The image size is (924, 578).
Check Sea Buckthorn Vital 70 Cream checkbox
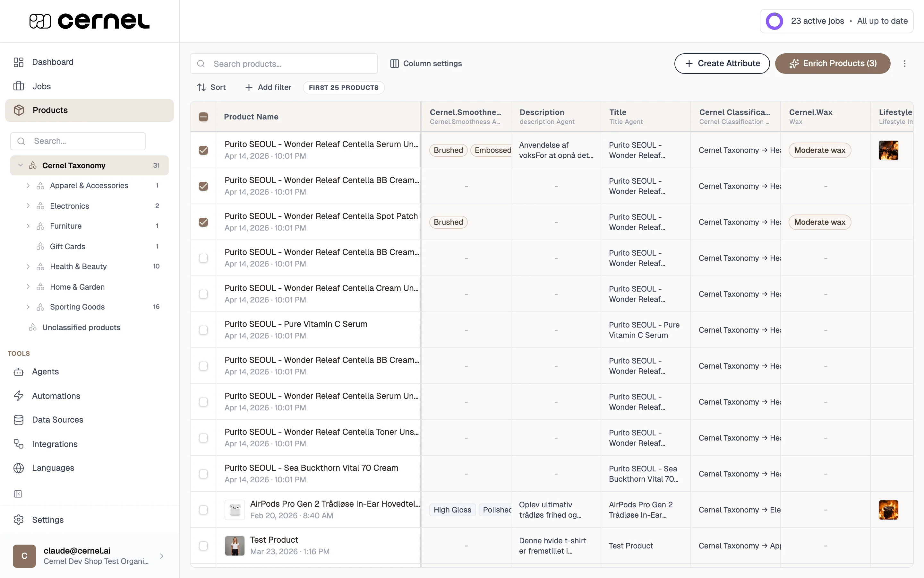(x=203, y=474)
